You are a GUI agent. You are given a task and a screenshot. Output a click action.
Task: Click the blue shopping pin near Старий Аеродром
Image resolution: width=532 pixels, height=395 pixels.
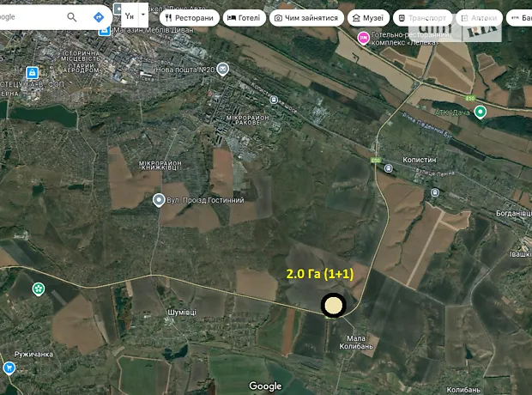click(33, 72)
